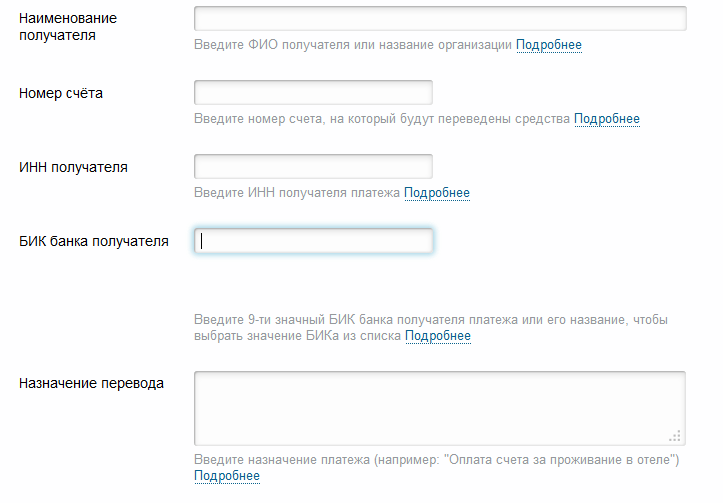
Task: Click the Назначение перевода label
Action: pyautogui.click(x=92, y=383)
